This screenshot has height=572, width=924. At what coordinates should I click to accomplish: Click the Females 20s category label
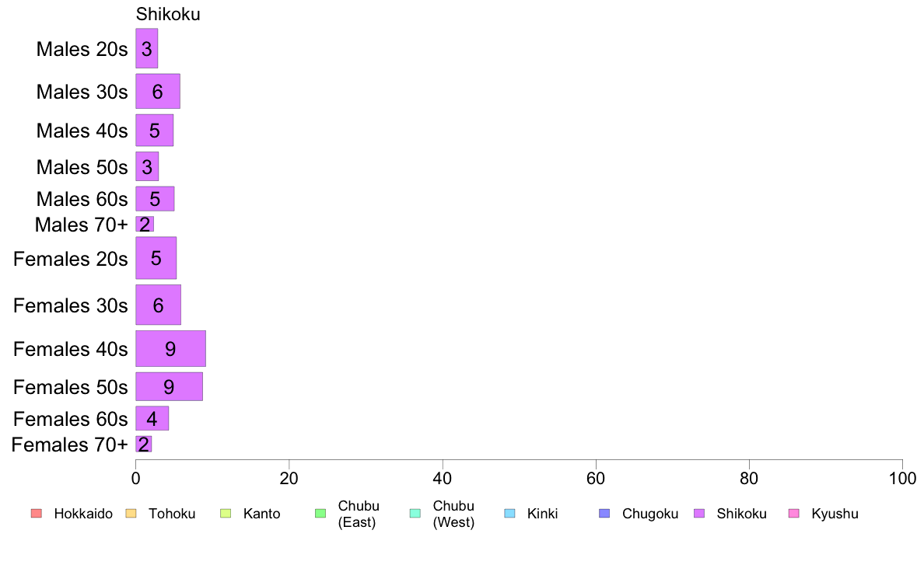[x=70, y=259]
